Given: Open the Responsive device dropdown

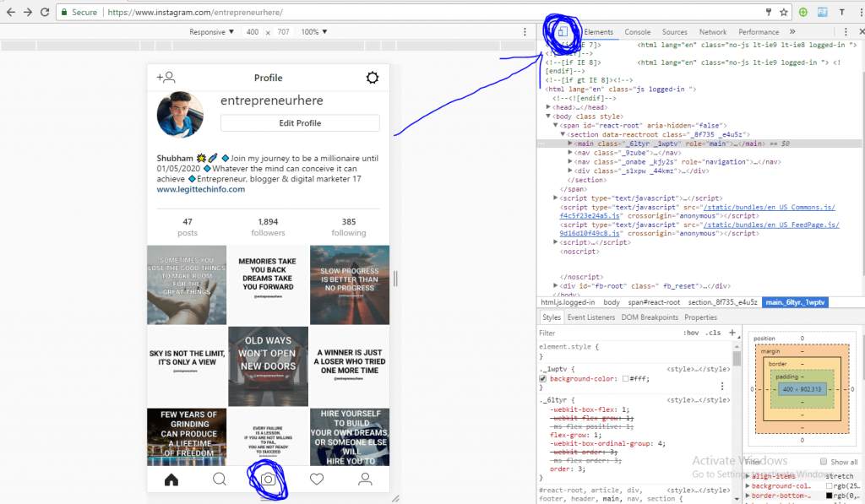Looking at the screenshot, I should click(x=209, y=31).
